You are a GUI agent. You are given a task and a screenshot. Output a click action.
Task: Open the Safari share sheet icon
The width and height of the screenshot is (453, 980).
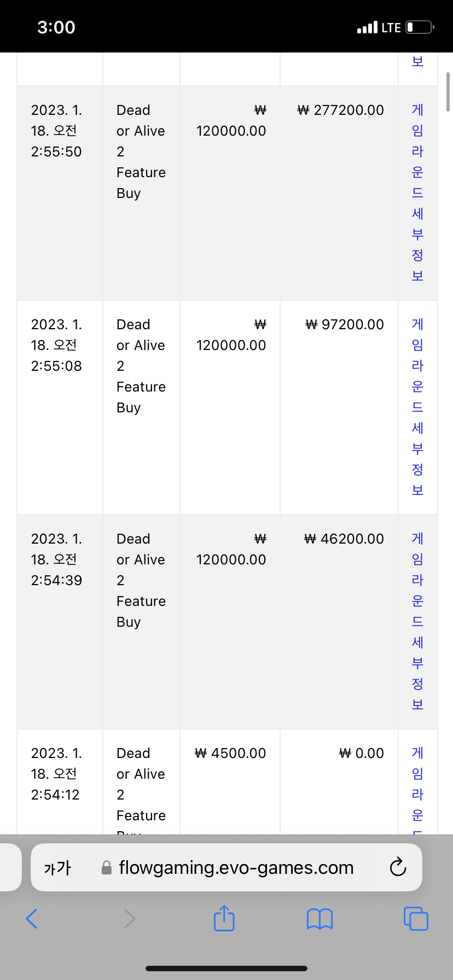(224, 918)
